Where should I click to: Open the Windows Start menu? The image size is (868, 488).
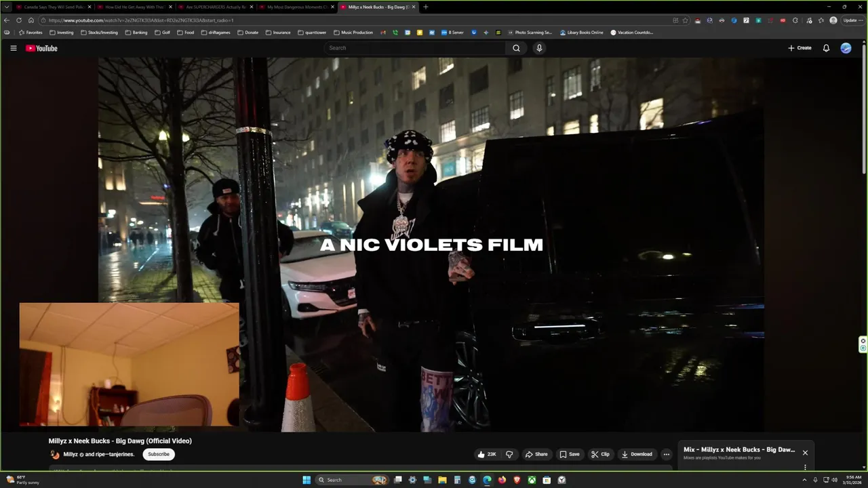(307, 480)
